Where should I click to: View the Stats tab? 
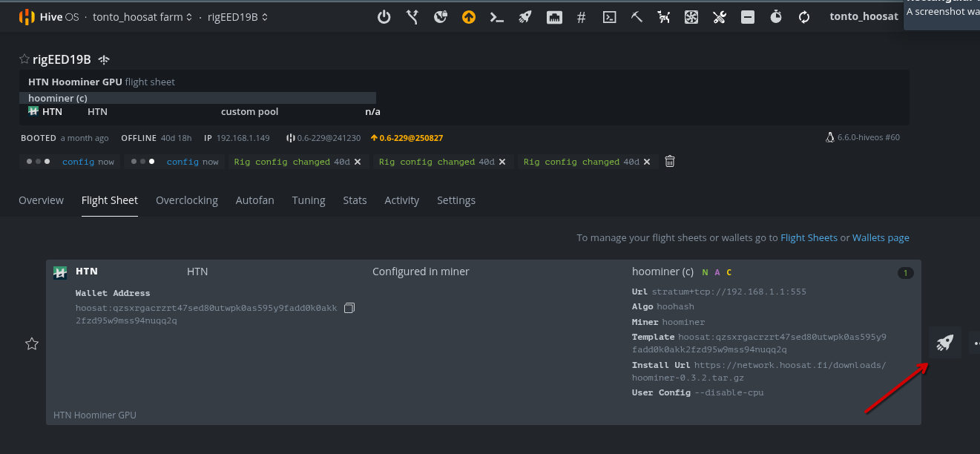click(x=355, y=200)
